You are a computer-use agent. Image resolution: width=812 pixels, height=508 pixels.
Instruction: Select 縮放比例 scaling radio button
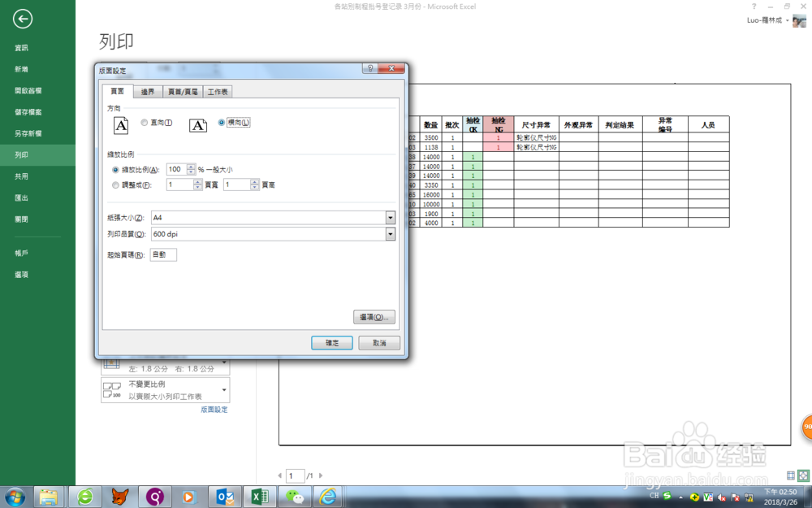coord(115,170)
